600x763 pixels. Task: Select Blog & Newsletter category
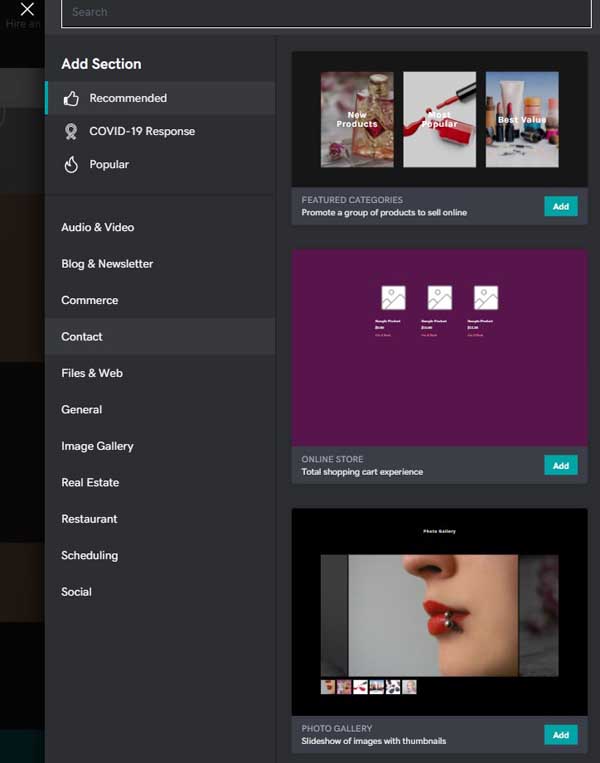(107, 264)
